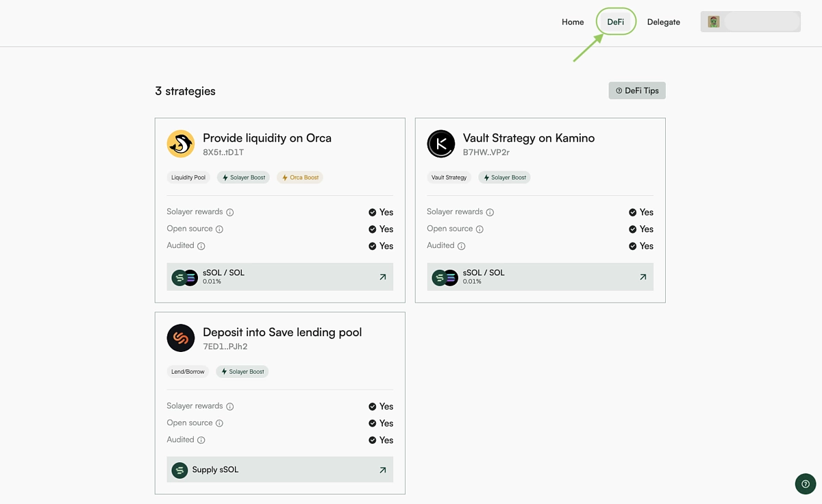Image resolution: width=822 pixels, height=504 pixels.
Task: Click the Vault Strategy tag
Action: pos(449,177)
